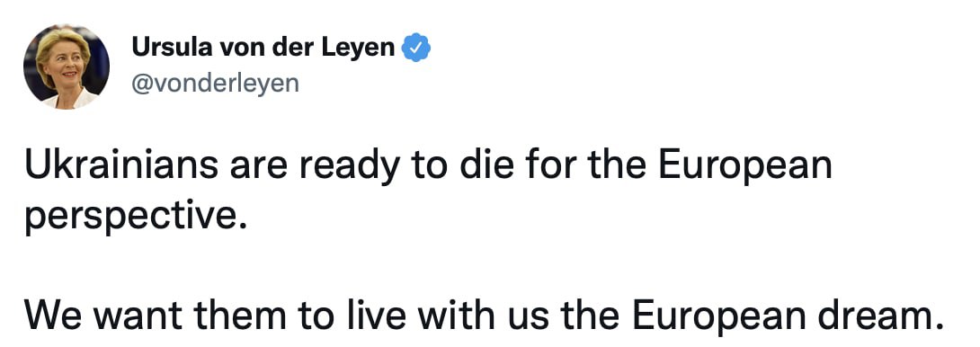Click the word "Ukrainians" in the tweet
This screenshot has height=347, width=980.
[122, 165]
